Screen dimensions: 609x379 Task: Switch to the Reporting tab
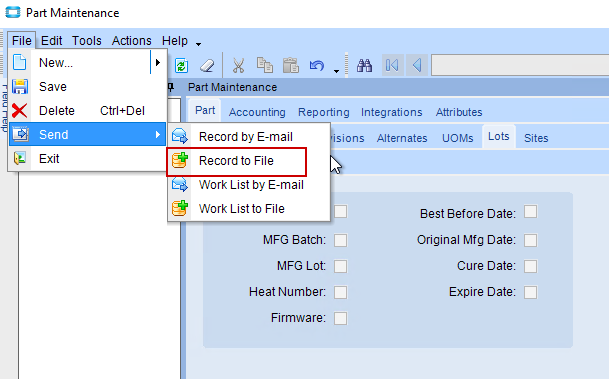coord(324,112)
